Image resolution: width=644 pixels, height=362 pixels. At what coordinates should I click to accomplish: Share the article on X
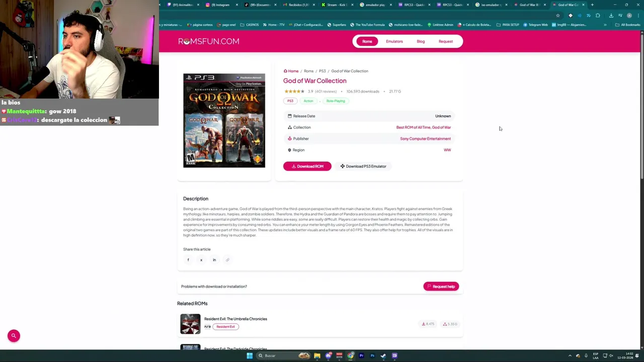(x=201, y=260)
